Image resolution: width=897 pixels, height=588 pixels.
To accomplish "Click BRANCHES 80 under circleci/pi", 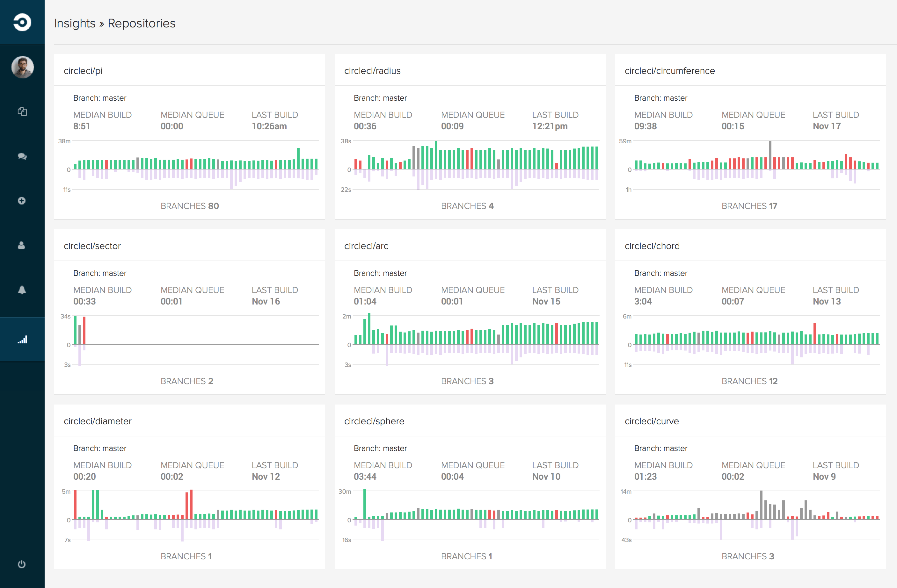I will (x=190, y=206).
